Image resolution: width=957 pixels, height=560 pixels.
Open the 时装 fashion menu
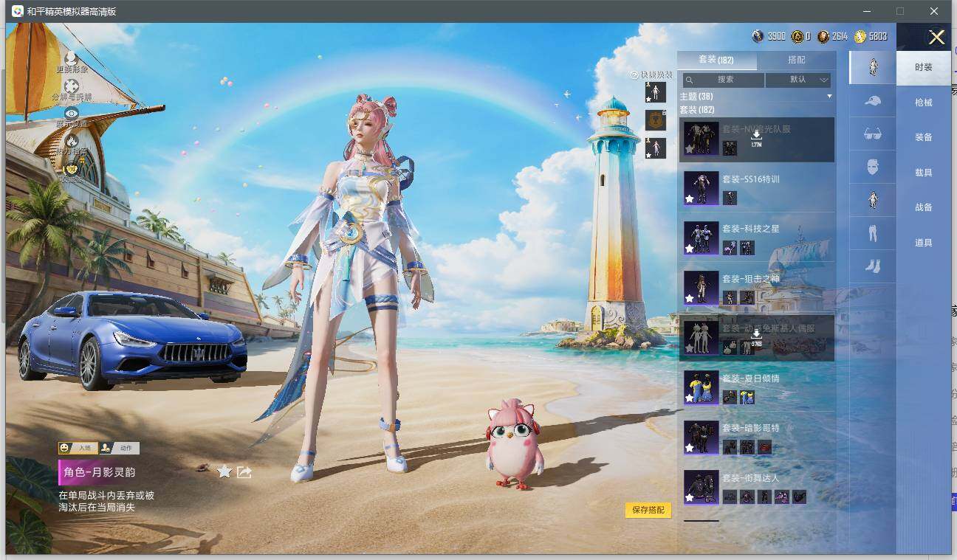[924, 67]
